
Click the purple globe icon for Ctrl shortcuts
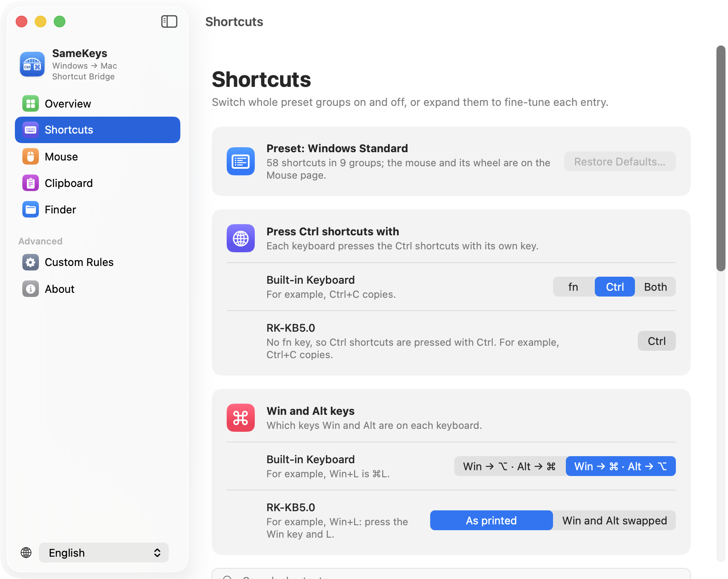[241, 238]
